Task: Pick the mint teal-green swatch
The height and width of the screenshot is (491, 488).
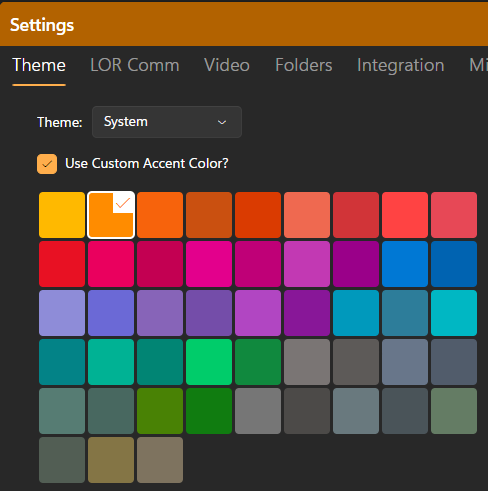Action: (111, 362)
